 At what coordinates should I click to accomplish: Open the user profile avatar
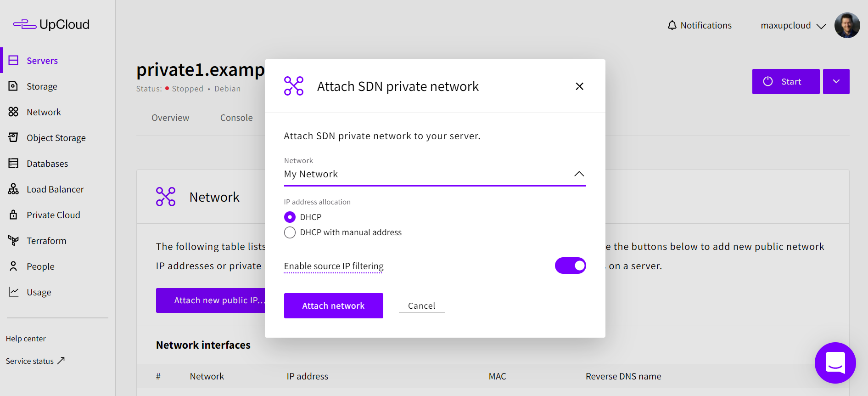[847, 25]
